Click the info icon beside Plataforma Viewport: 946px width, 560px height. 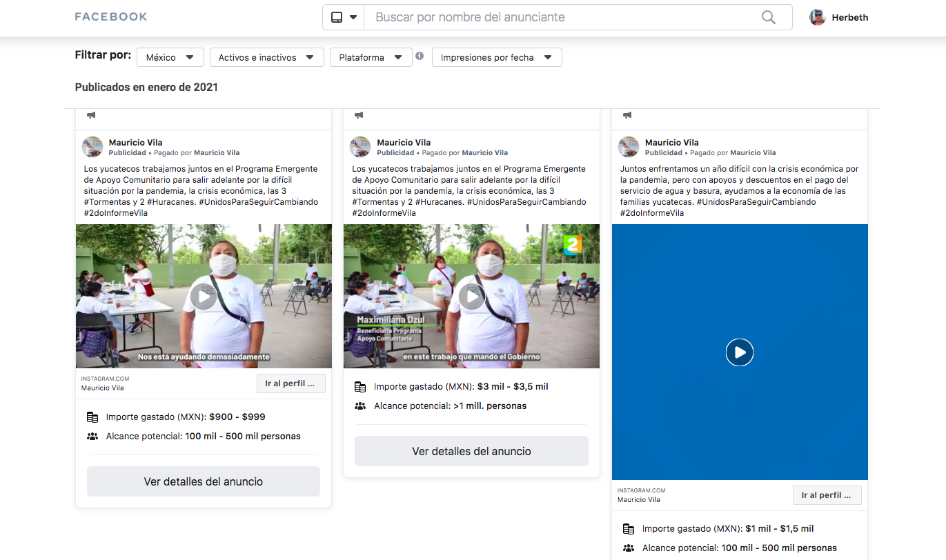pos(420,57)
